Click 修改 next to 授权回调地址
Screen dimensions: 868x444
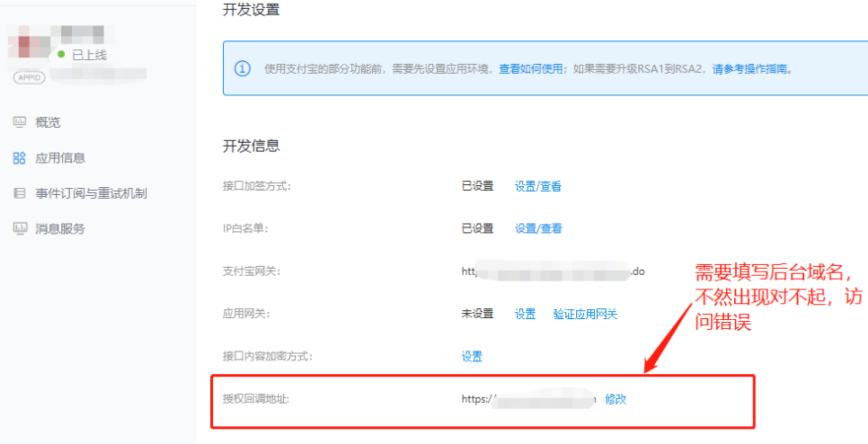616,399
